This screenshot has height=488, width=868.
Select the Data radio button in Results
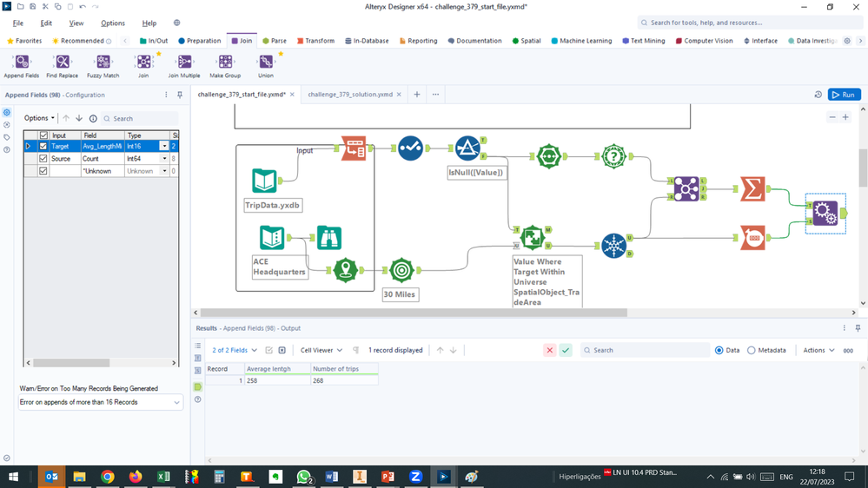tap(719, 350)
